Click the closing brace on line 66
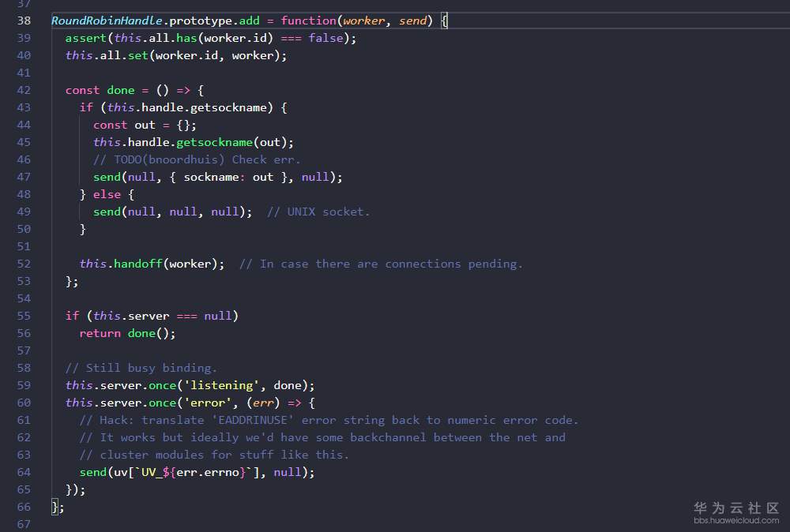 point(55,507)
